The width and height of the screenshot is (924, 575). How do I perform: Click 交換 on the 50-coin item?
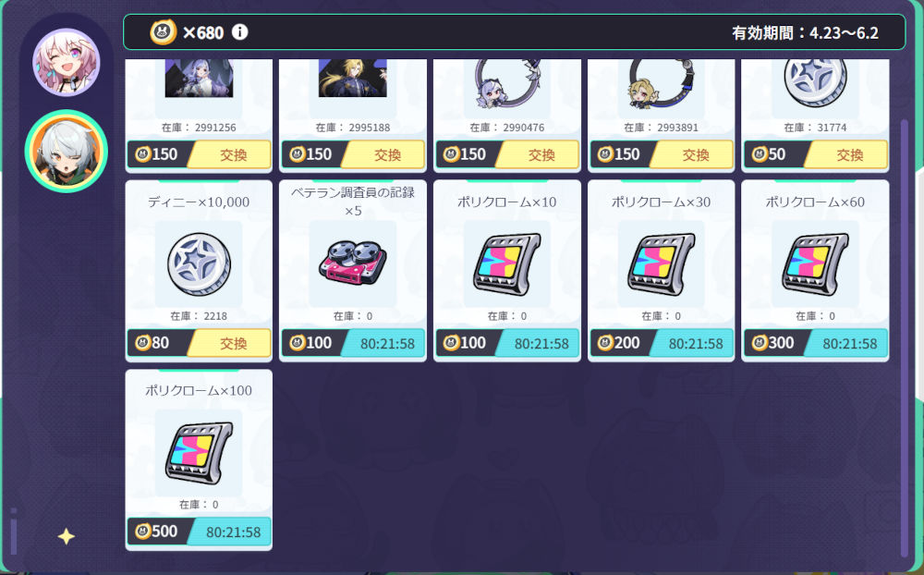point(846,154)
